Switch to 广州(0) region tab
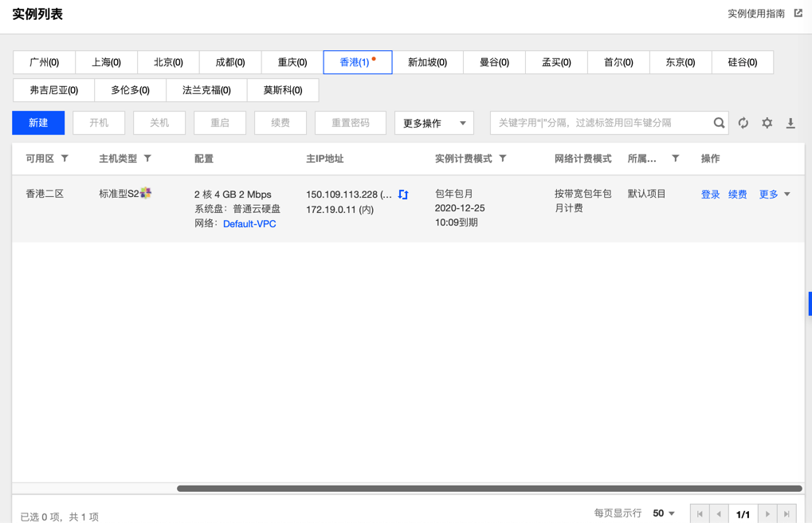 pos(44,62)
